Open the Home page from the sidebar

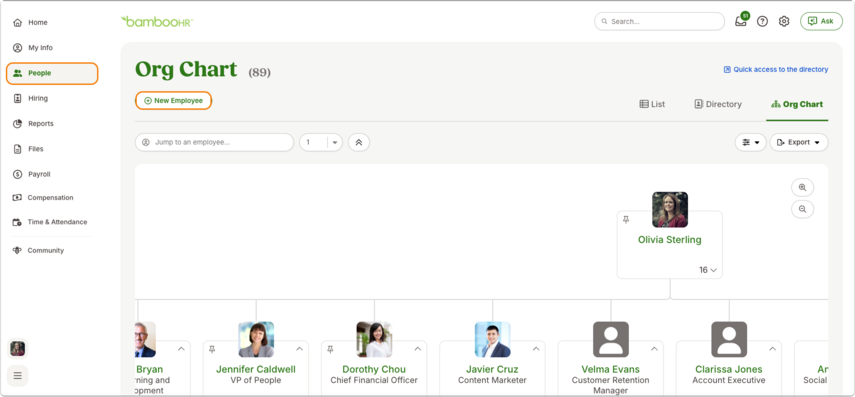click(x=31, y=22)
